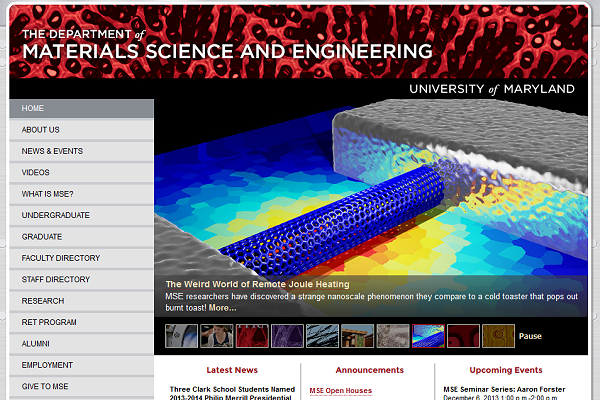
Task: Open the EMPLOYMENT page
Action: [82, 365]
